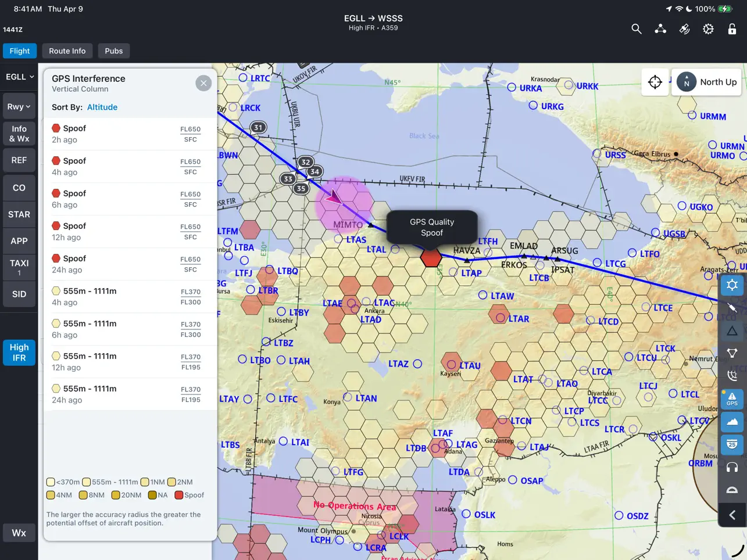Select the triangle waypoint layer icon

click(732, 331)
